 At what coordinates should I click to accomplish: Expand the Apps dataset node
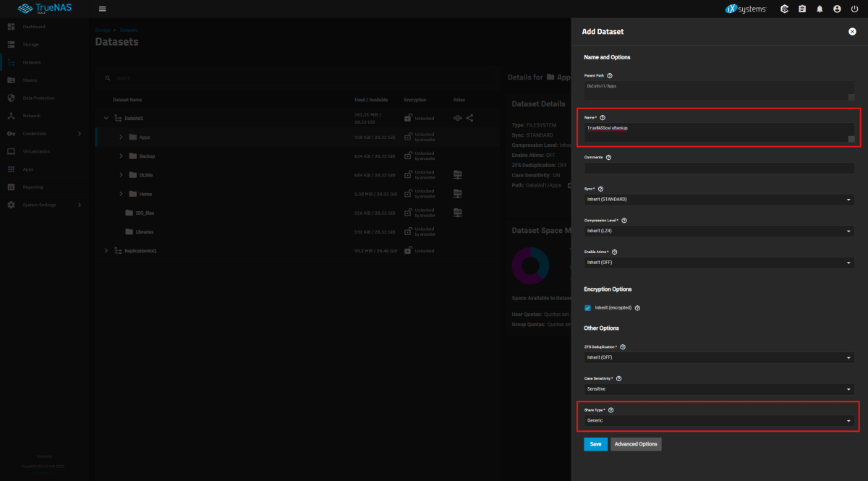121,137
